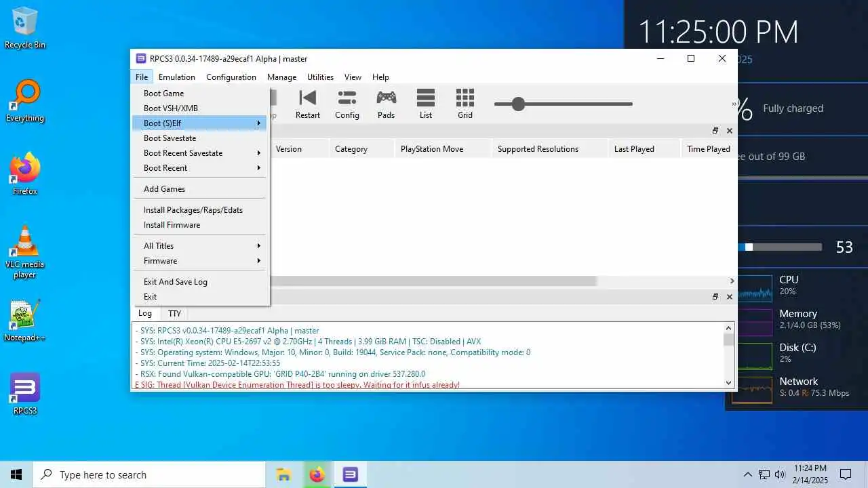
Task: Choose Install Firmware
Action: [x=199, y=225]
